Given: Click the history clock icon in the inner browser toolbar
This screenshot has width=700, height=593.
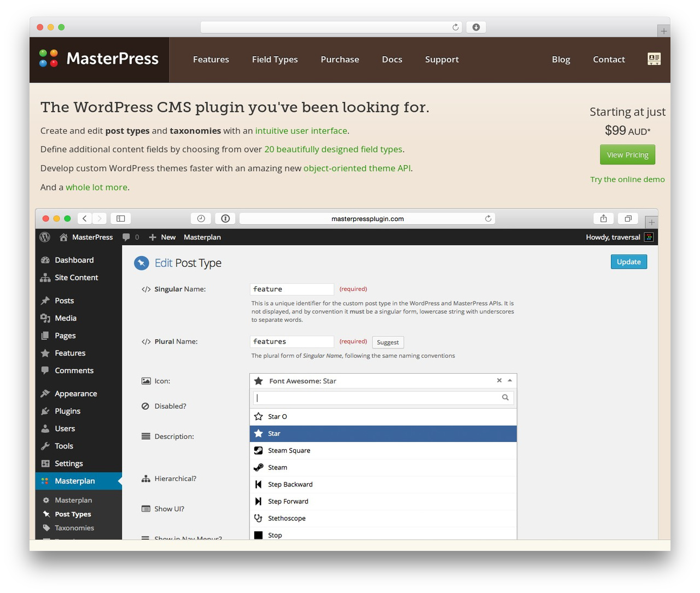Looking at the screenshot, I should click(201, 218).
